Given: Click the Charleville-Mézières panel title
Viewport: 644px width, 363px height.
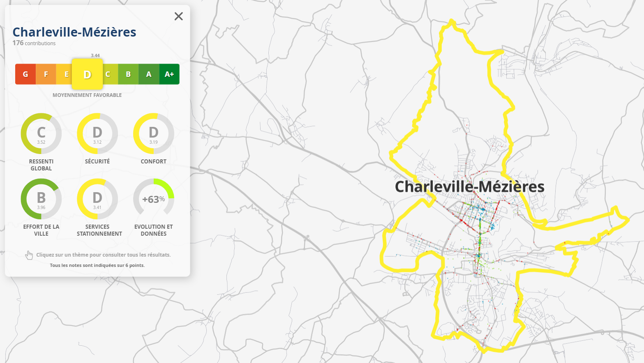Looking at the screenshot, I should click(x=74, y=32).
